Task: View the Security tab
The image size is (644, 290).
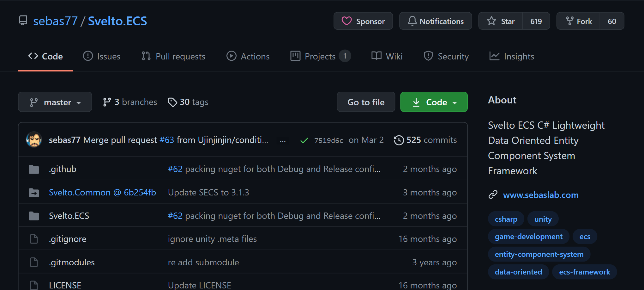Action: tap(446, 56)
